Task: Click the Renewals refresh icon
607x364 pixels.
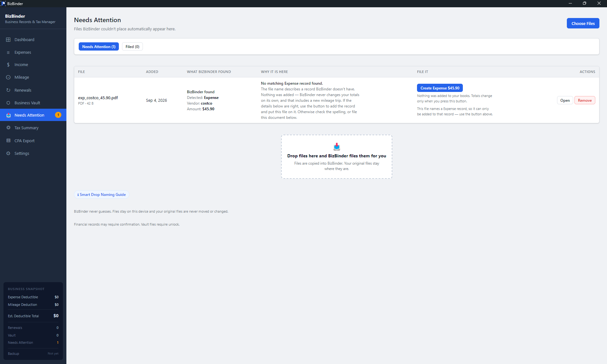Action: coord(8,90)
